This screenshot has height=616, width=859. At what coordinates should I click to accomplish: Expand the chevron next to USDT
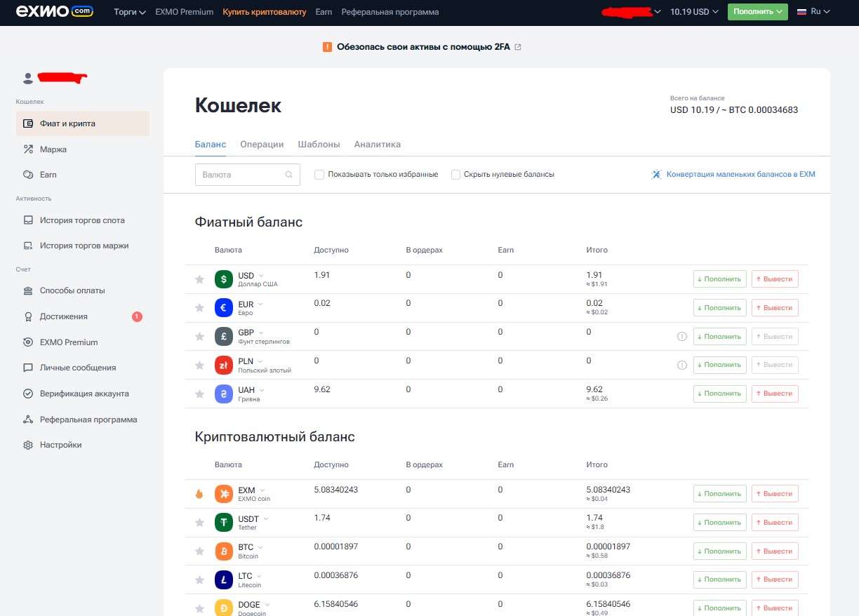click(265, 518)
